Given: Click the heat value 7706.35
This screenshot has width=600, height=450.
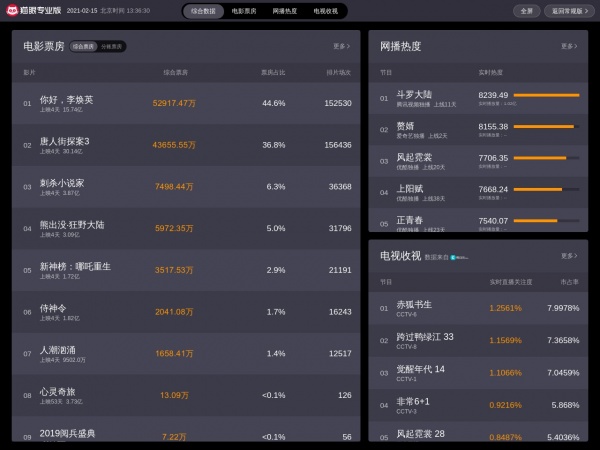Looking at the screenshot, I should [x=493, y=158].
